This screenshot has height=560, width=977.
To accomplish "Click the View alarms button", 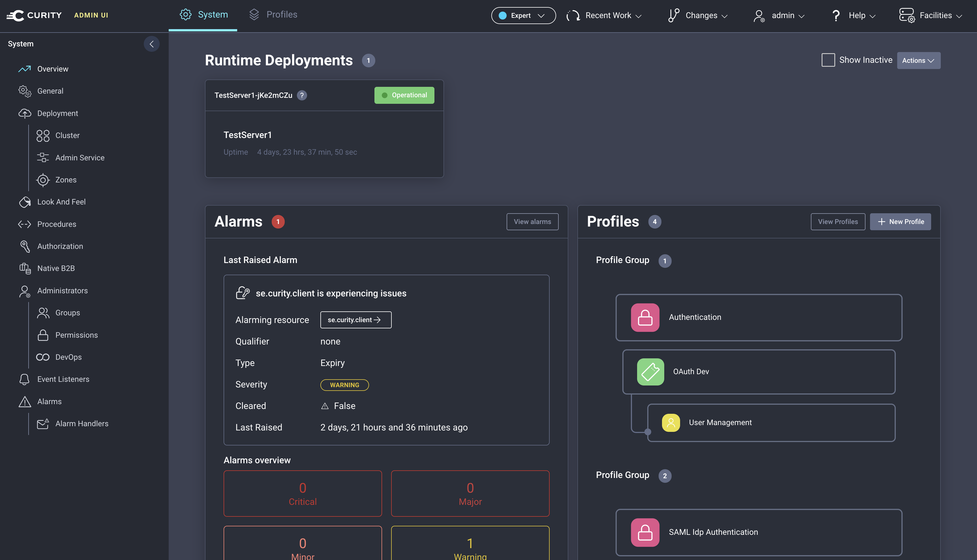I will [532, 221].
